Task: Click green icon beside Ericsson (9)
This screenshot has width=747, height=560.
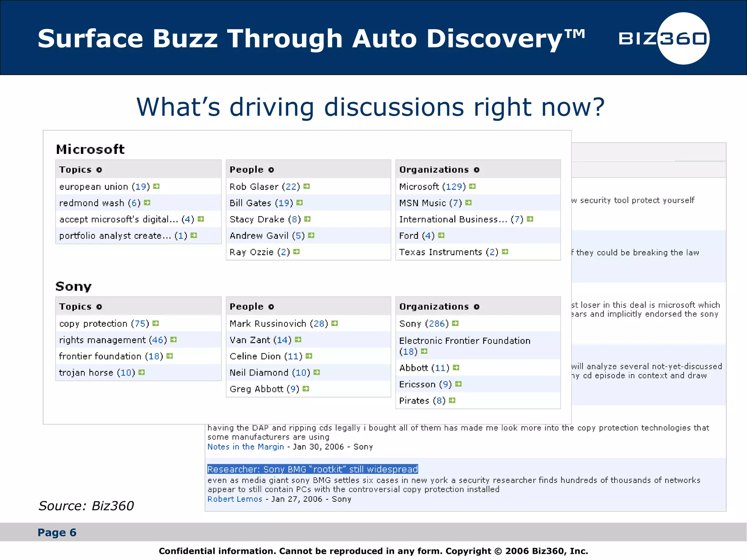Action: coord(458,384)
